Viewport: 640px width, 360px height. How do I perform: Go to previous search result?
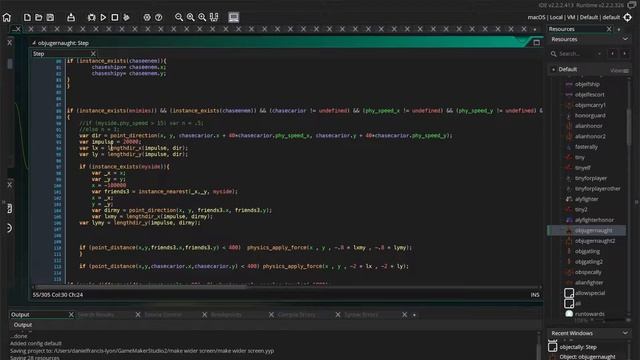pos(613,53)
